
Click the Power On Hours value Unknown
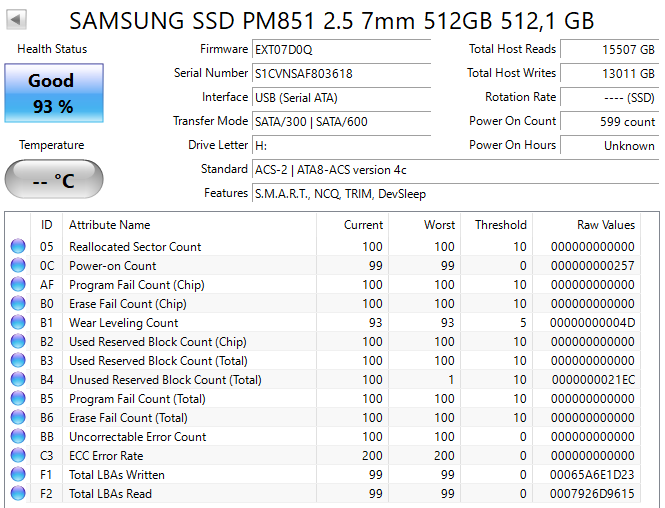tap(609, 146)
